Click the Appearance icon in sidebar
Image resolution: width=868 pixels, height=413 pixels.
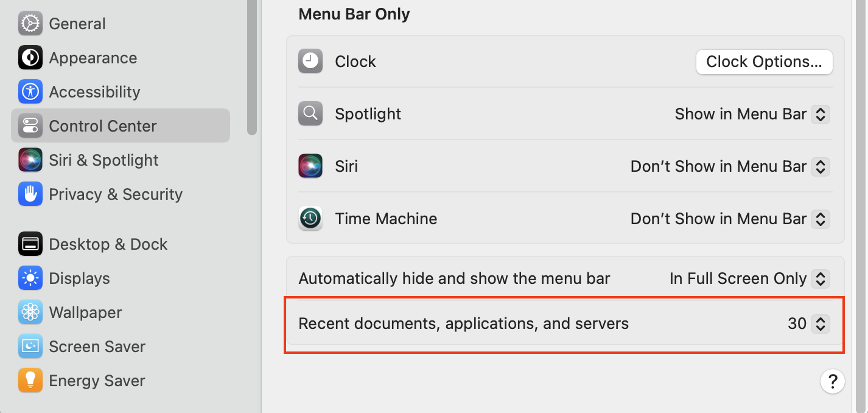(x=30, y=58)
